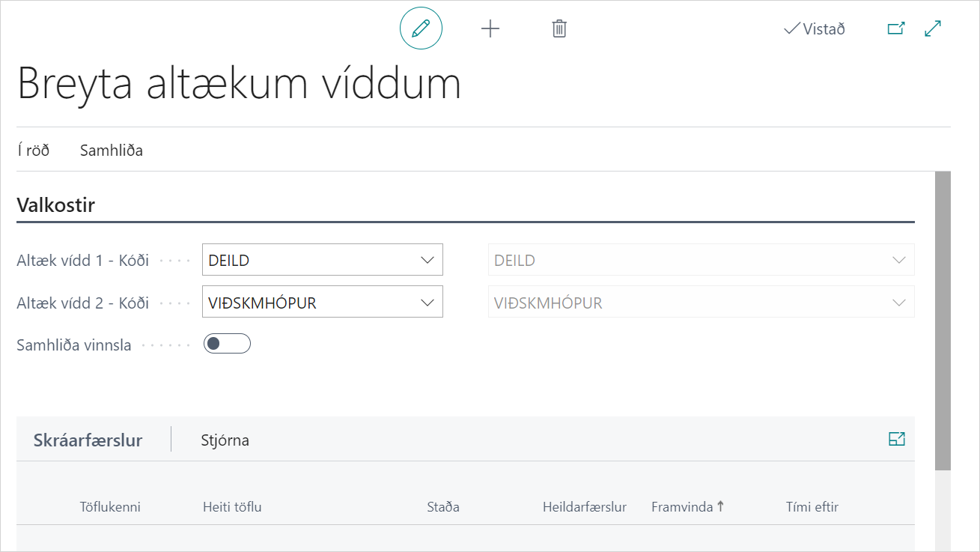Click the Töflukenni column header
Viewport: 980px width, 552px height.
tap(110, 507)
